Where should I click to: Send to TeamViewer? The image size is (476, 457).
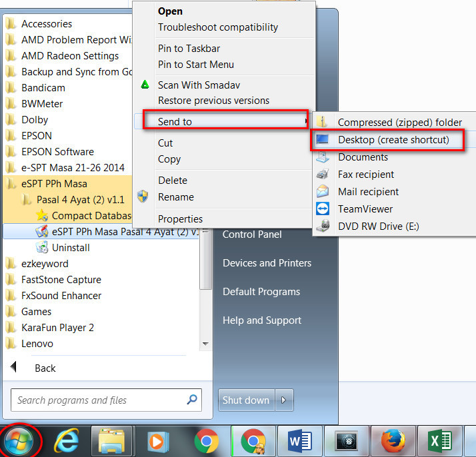click(x=365, y=209)
